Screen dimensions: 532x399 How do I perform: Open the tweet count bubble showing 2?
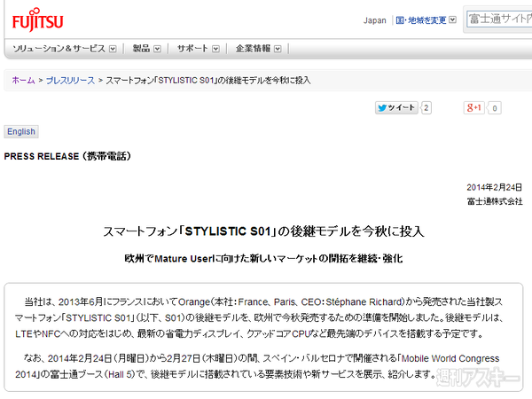[x=426, y=108]
